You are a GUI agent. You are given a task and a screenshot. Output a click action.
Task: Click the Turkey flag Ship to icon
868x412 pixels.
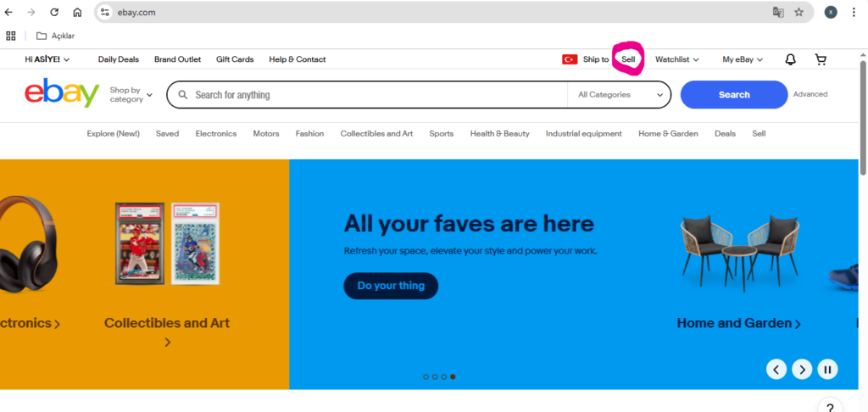[x=570, y=59]
